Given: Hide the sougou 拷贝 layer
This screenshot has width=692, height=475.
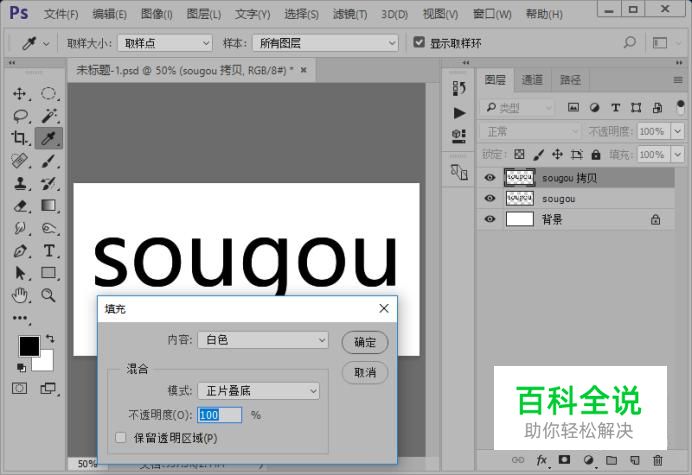Looking at the screenshot, I should click(x=489, y=177).
